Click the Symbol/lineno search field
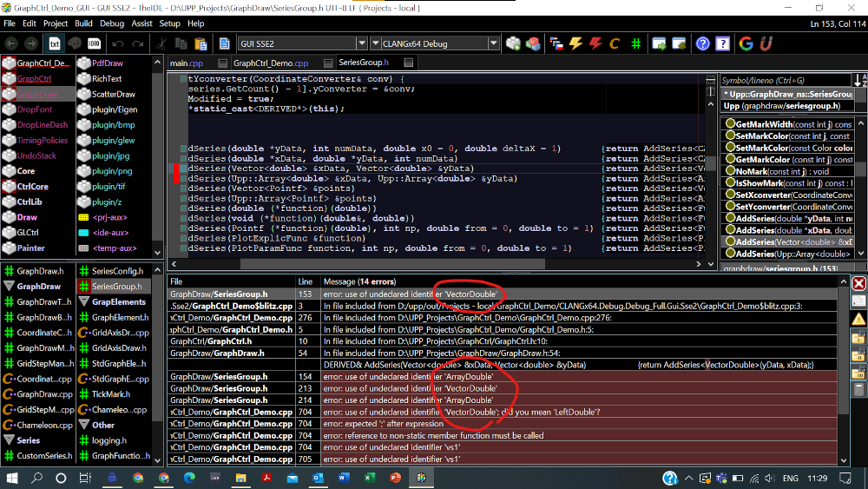868x489 pixels. [x=786, y=80]
